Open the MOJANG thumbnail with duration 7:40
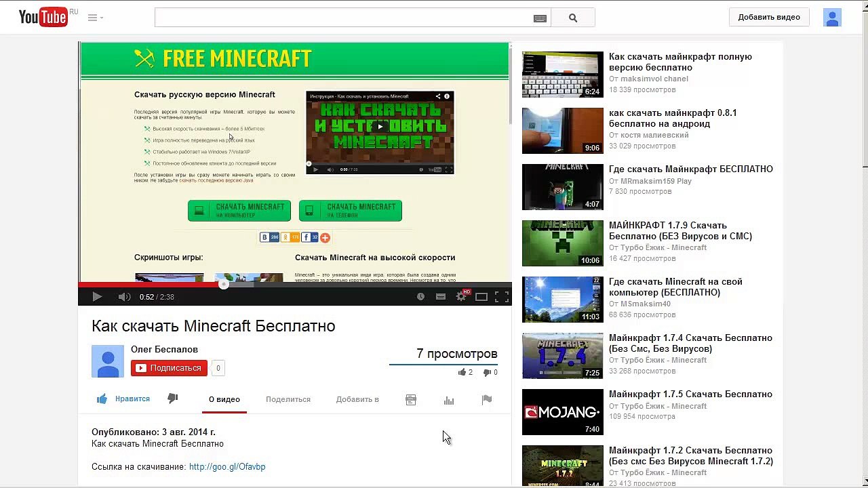This screenshot has width=868, height=488. click(562, 412)
